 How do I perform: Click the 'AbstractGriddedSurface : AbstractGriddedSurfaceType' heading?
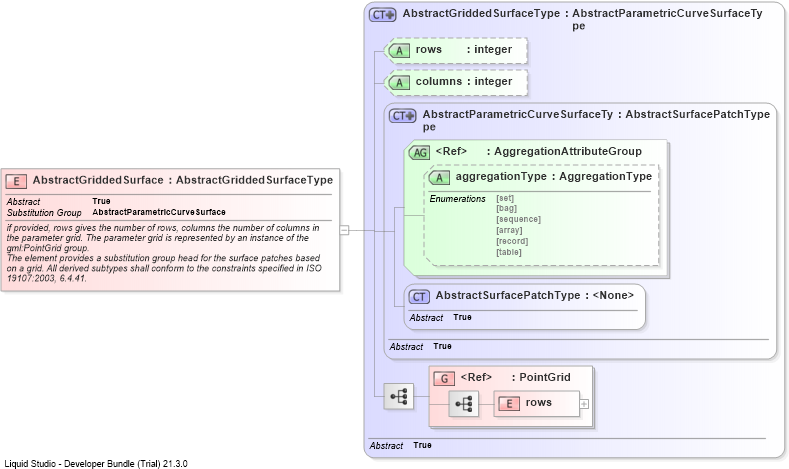183,180
